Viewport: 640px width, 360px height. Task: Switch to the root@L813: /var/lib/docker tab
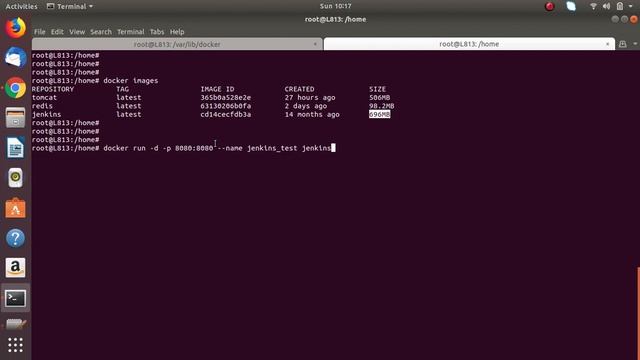177,44
